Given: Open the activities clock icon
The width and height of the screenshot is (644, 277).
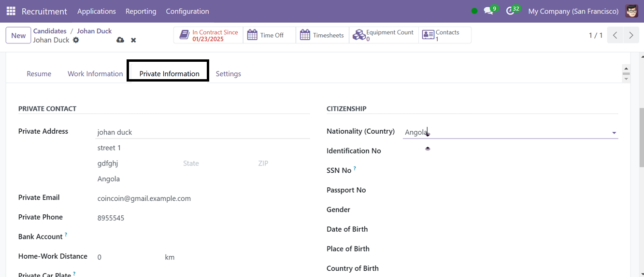Looking at the screenshot, I should 510,11.
